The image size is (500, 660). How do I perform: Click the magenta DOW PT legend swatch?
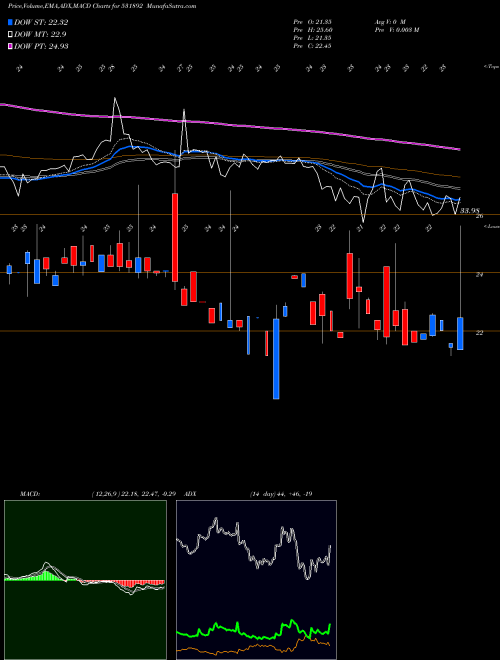click(x=10, y=46)
